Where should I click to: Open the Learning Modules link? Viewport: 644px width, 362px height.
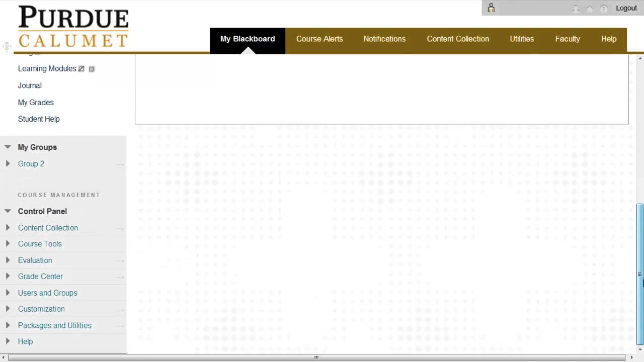(x=47, y=68)
